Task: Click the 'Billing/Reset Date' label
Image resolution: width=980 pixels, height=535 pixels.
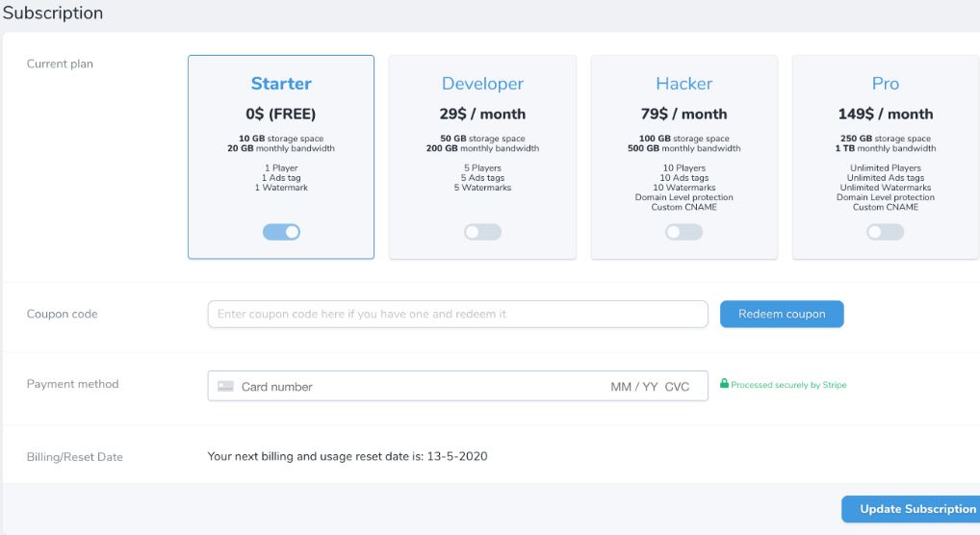Action: point(74,457)
